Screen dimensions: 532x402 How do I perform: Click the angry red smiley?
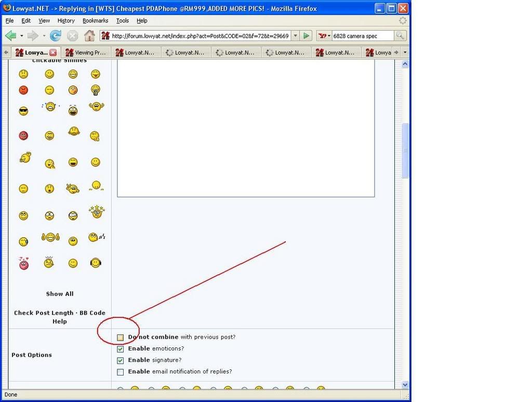tap(23, 89)
